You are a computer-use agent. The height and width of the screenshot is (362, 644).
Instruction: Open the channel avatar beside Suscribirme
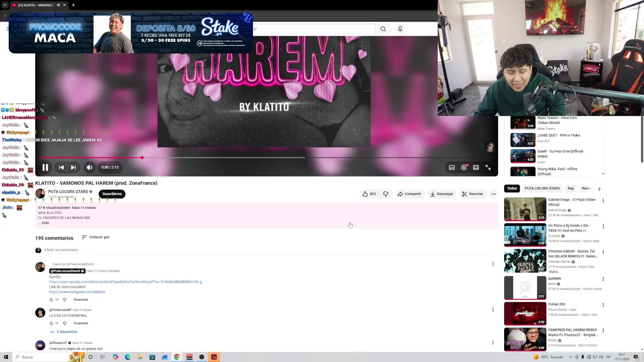pos(40,194)
